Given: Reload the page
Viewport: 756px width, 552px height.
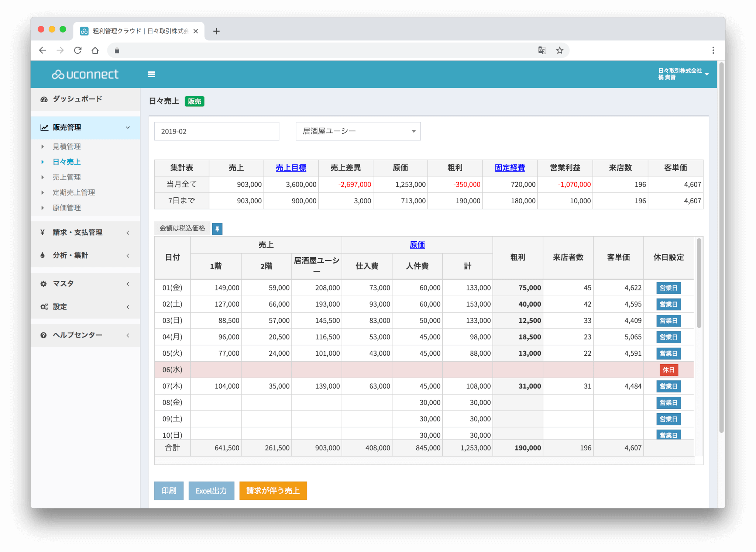Looking at the screenshot, I should (78, 51).
